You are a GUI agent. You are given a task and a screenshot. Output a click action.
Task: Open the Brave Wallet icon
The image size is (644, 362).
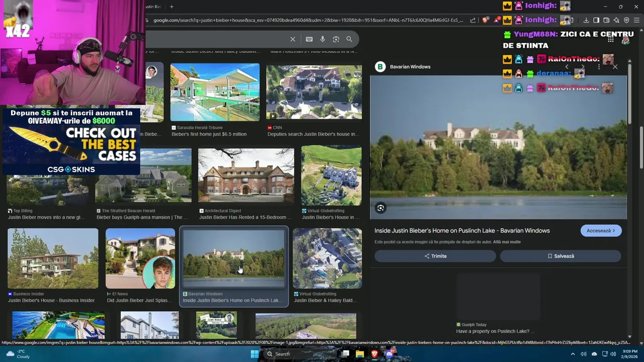[x=606, y=20]
